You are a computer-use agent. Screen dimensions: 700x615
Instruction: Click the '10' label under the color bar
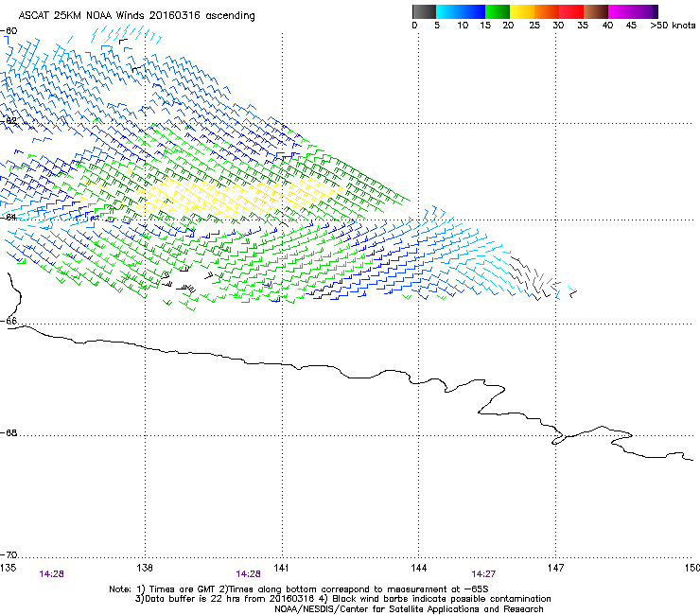point(463,26)
